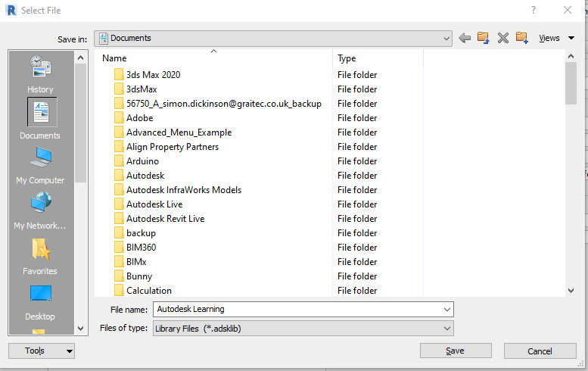Click the folder icon beside Bunny
This screenshot has width=588, height=371.
pyautogui.click(x=119, y=276)
